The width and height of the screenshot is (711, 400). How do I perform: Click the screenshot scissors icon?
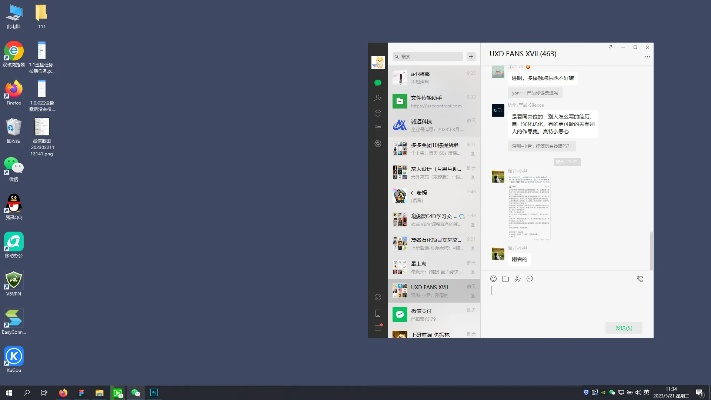coord(517,279)
